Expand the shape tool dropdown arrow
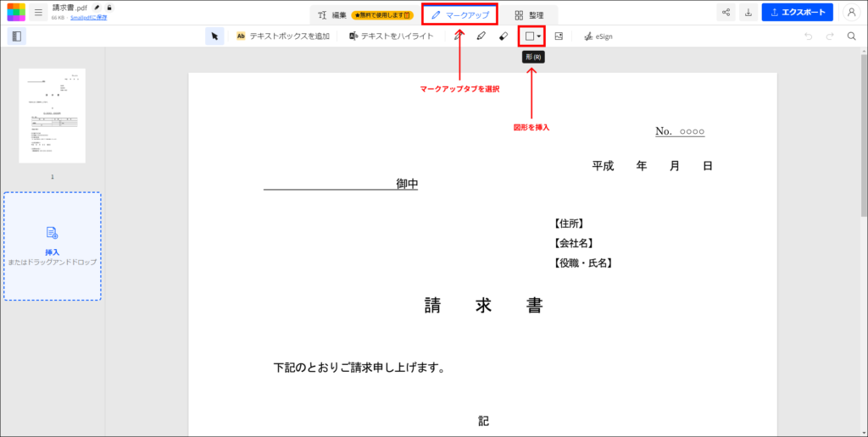Image resolution: width=868 pixels, height=437 pixels. point(539,36)
